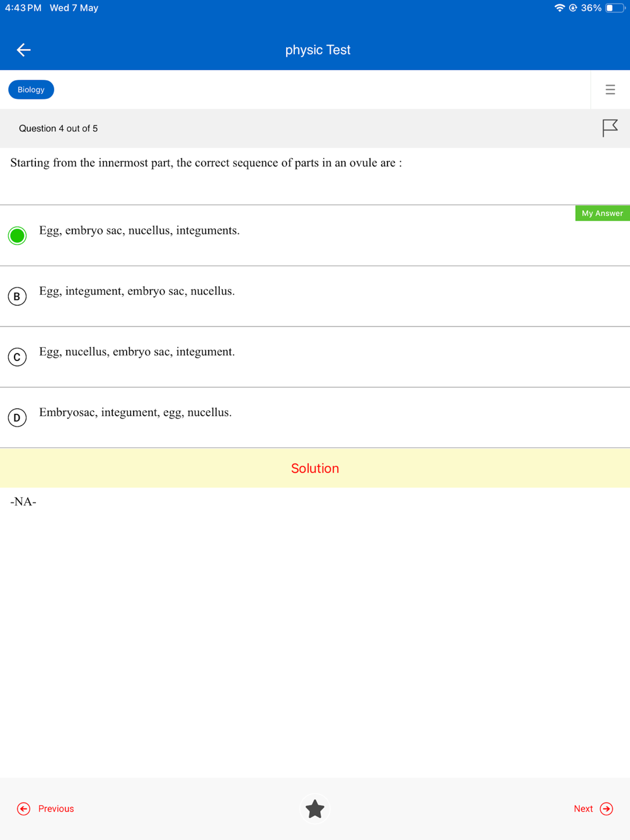630x840 pixels.
Task: Tap the 4:43 PM clock
Action: click(23, 8)
